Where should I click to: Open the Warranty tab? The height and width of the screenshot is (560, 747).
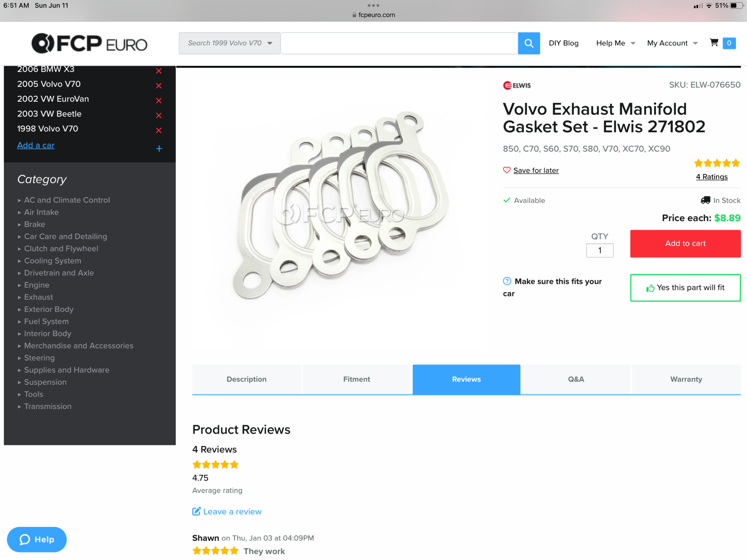click(686, 379)
